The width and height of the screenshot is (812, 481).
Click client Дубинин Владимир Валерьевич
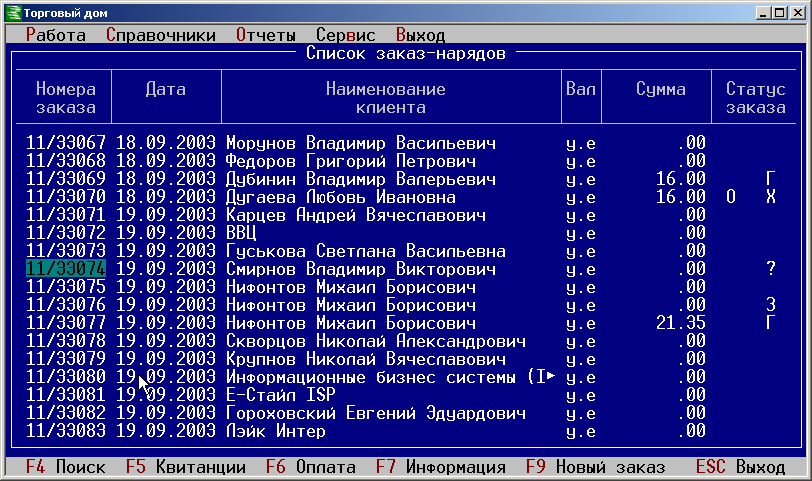click(x=361, y=179)
